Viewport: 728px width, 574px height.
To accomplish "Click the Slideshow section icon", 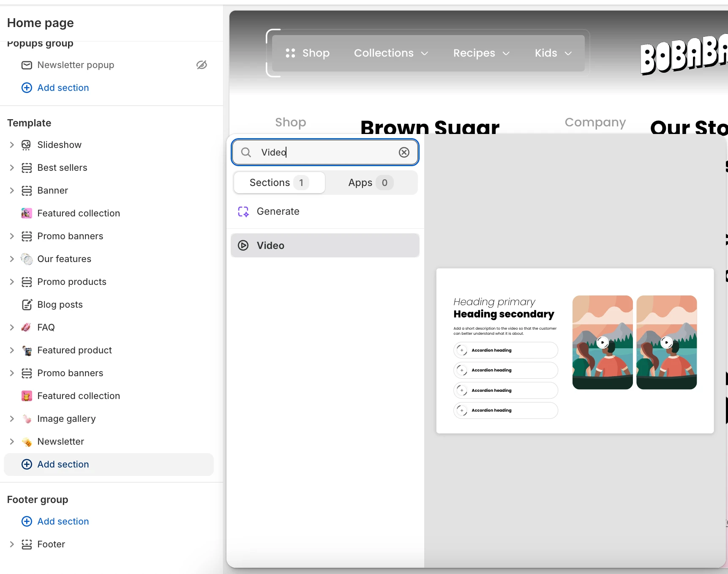I will tap(27, 145).
